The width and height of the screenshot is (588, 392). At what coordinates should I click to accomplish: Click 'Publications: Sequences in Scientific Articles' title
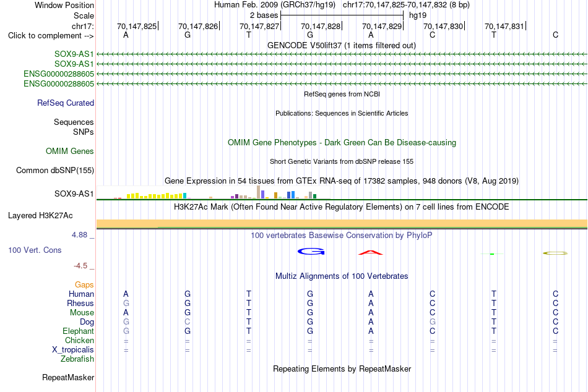coord(342,113)
